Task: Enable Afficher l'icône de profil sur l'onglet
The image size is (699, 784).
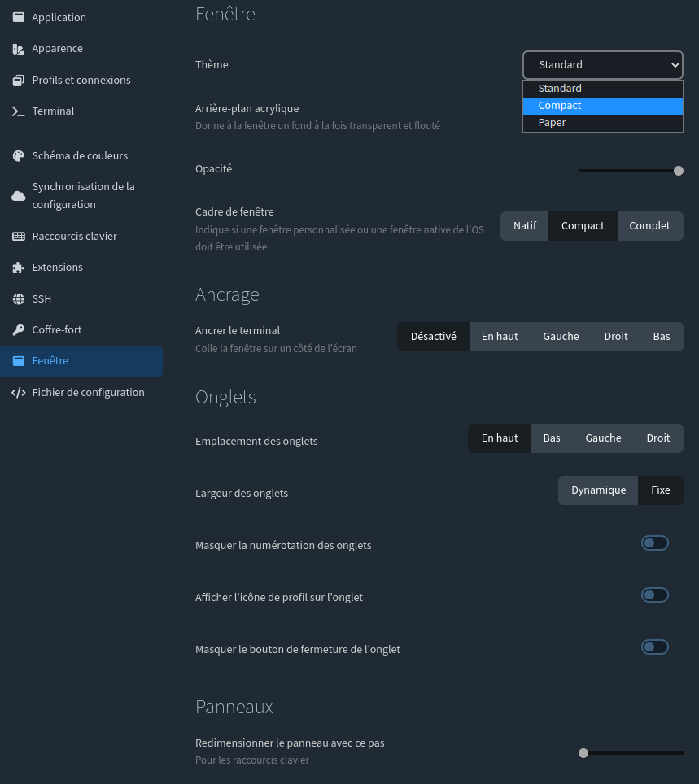Action: pyautogui.click(x=655, y=595)
